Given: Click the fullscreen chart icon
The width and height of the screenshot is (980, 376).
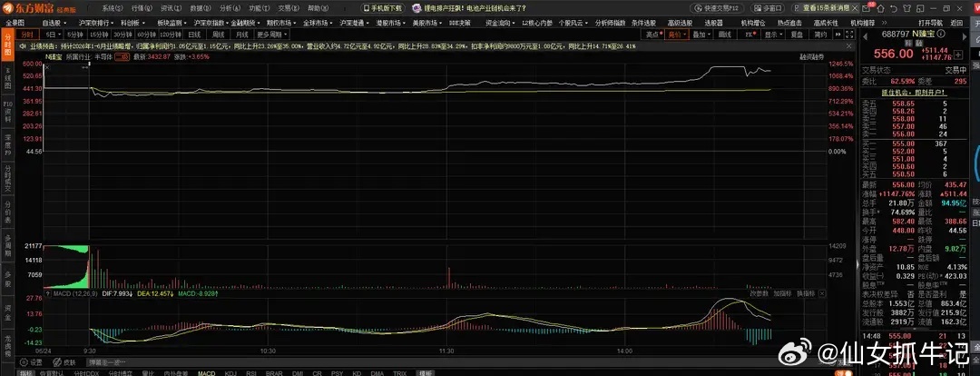Looking at the screenshot, I should point(848,35).
